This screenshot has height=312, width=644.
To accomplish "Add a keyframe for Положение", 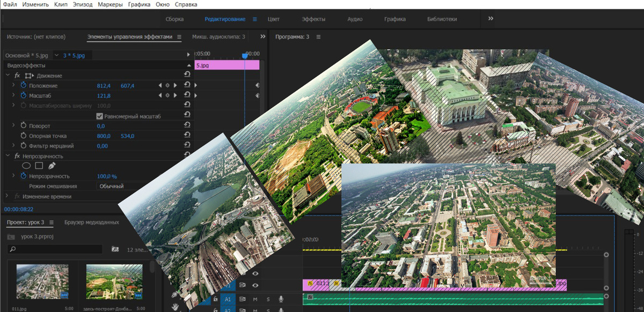I will pyautogui.click(x=167, y=86).
